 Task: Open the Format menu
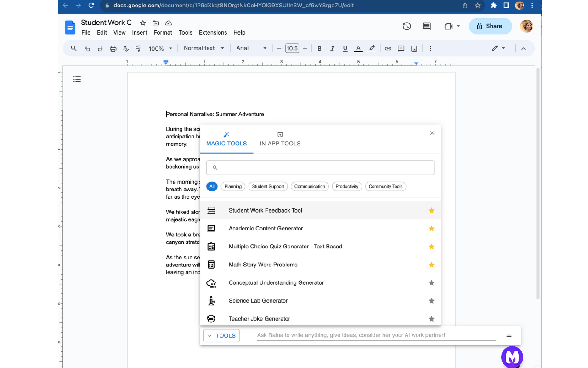pyautogui.click(x=163, y=33)
